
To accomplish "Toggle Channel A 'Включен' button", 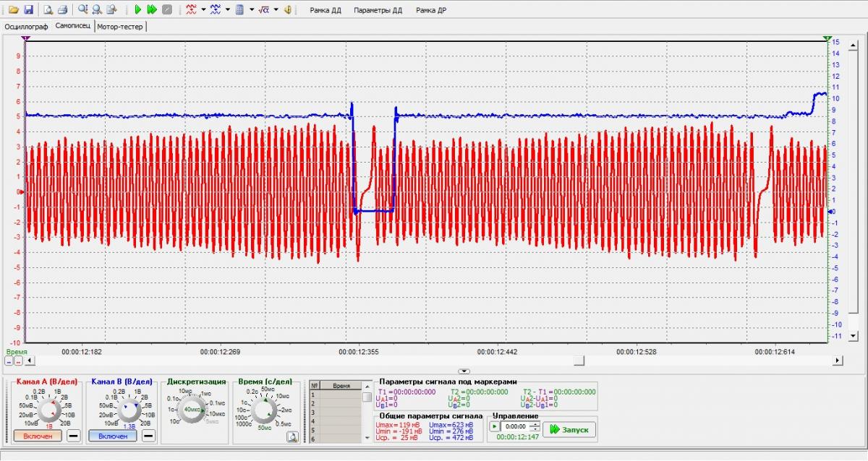I will (x=38, y=436).
